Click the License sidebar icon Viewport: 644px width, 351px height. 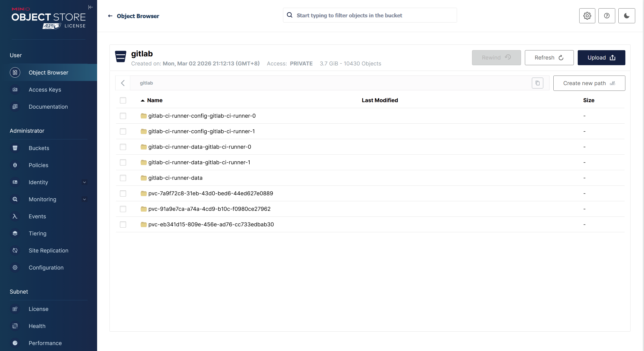click(x=15, y=309)
